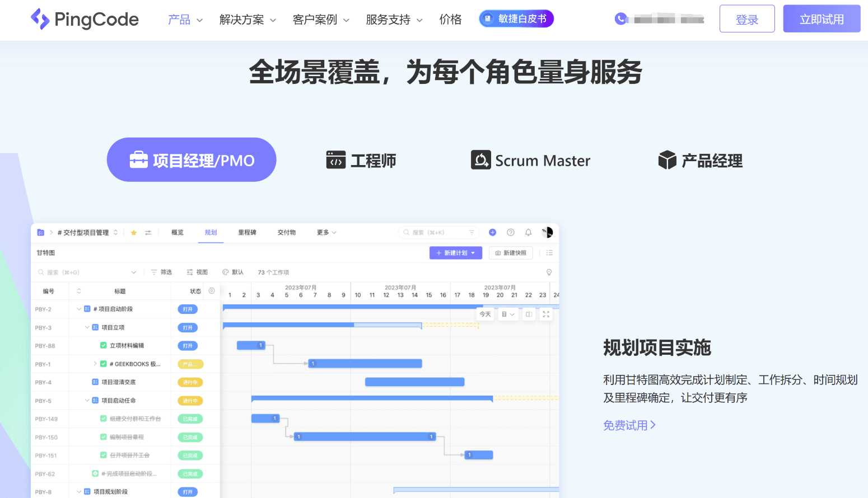The width and height of the screenshot is (868, 498).
Task: Click the blue plus create icon
Action: 492,232
